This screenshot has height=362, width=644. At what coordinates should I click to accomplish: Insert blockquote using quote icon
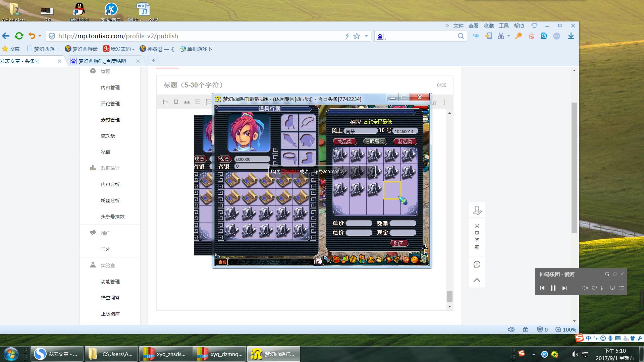point(187,102)
